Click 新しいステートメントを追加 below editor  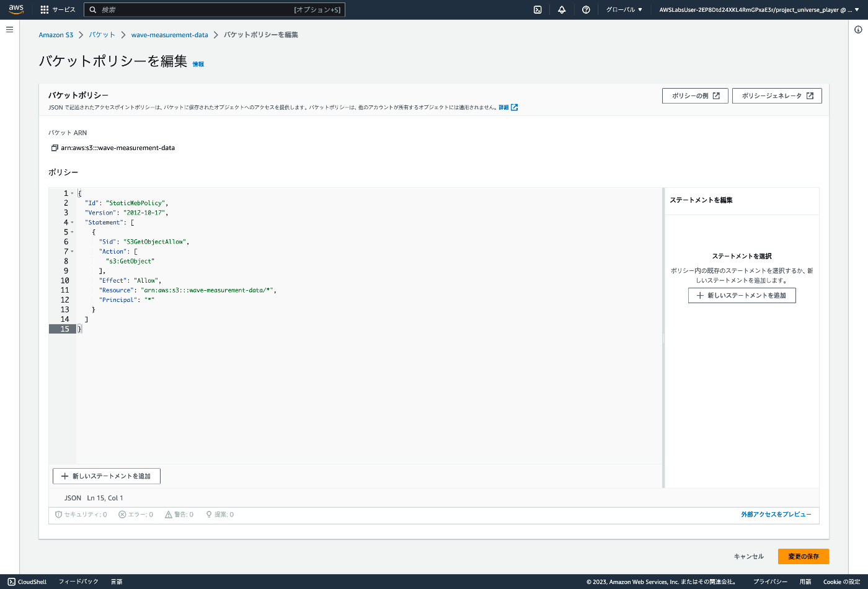[107, 476]
